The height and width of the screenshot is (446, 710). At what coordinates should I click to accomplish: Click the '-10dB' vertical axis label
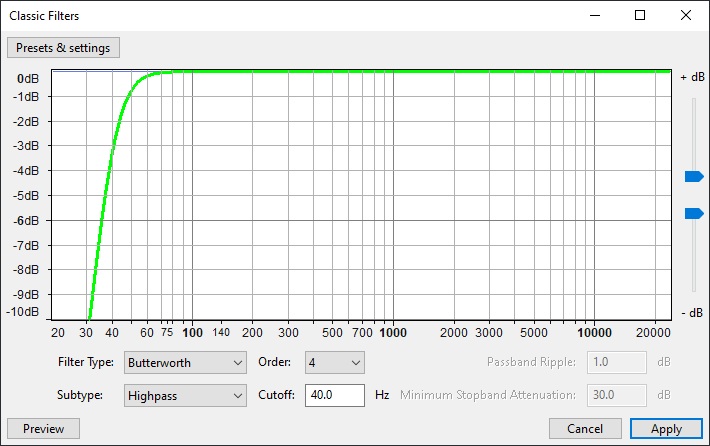(x=23, y=312)
